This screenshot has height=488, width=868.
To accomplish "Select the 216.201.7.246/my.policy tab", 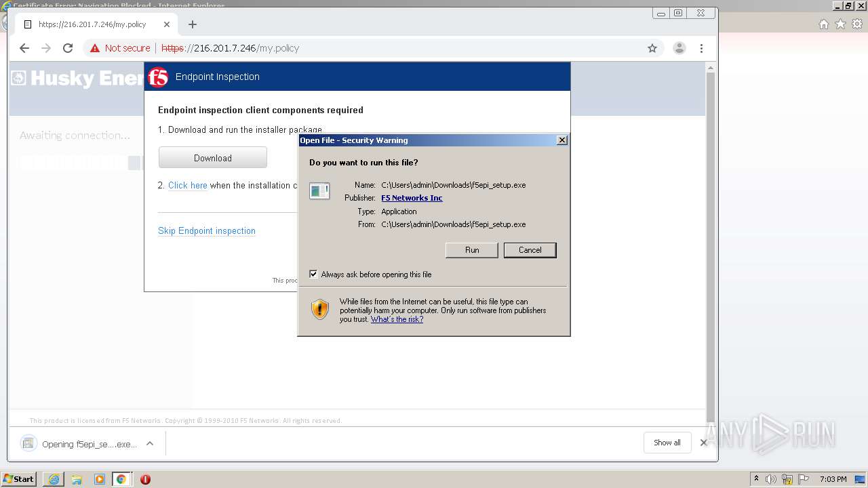I will pyautogui.click(x=96, y=24).
